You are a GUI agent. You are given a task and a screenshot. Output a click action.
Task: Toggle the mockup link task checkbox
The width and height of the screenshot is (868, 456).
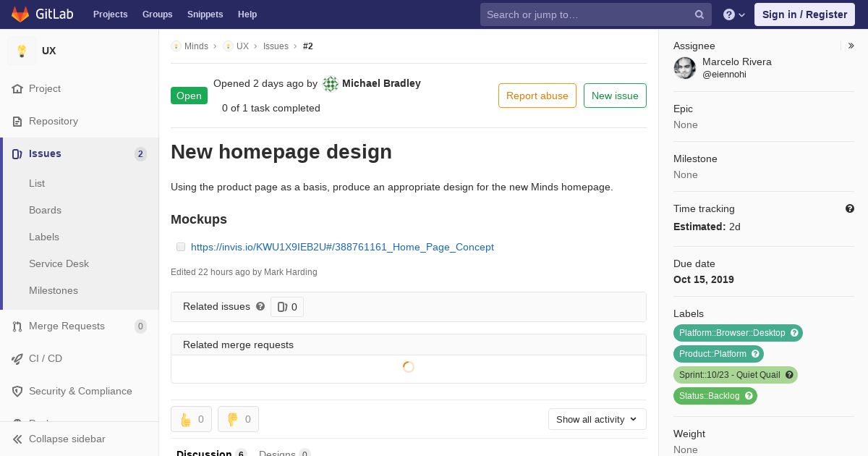[x=181, y=247]
